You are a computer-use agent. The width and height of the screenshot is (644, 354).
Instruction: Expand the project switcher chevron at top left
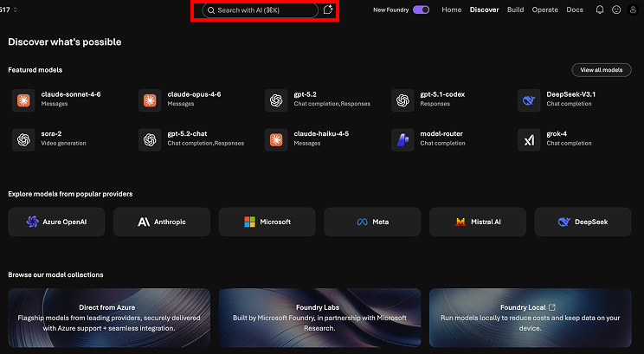(x=16, y=10)
